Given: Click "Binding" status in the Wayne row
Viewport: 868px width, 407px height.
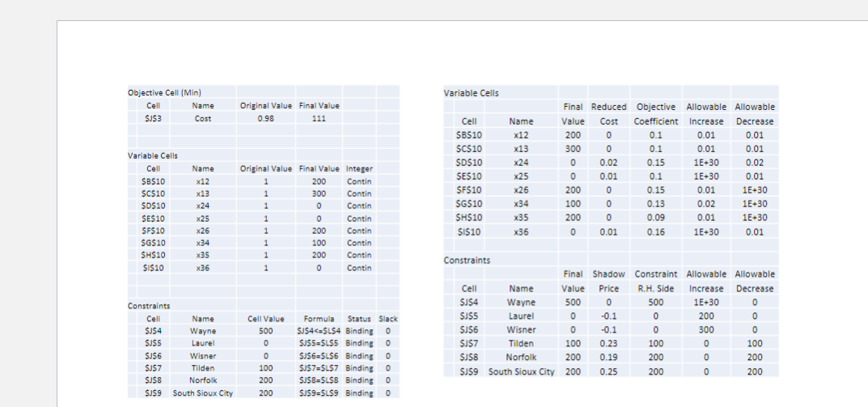Looking at the screenshot, I should pos(359,331).
